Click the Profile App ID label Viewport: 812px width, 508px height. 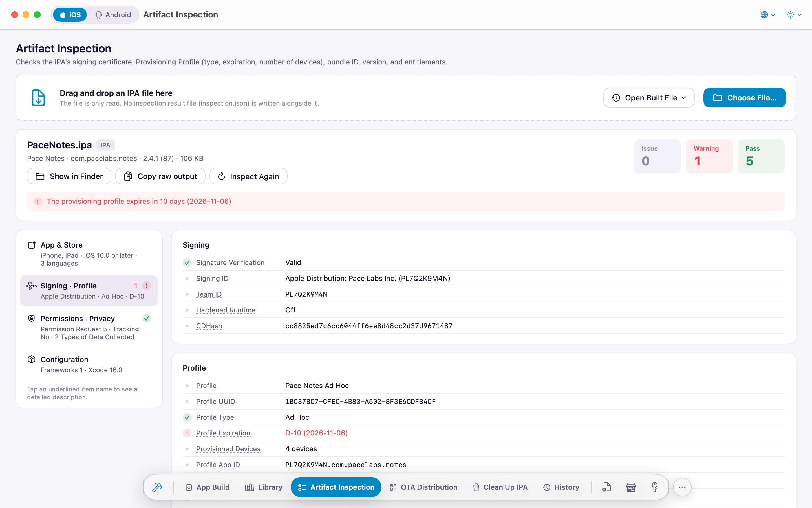218,465
